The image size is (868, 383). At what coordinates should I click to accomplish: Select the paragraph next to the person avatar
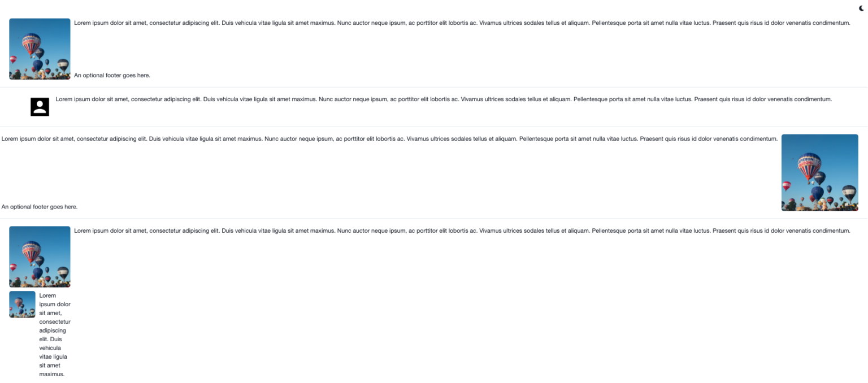(x=444, y=99)
